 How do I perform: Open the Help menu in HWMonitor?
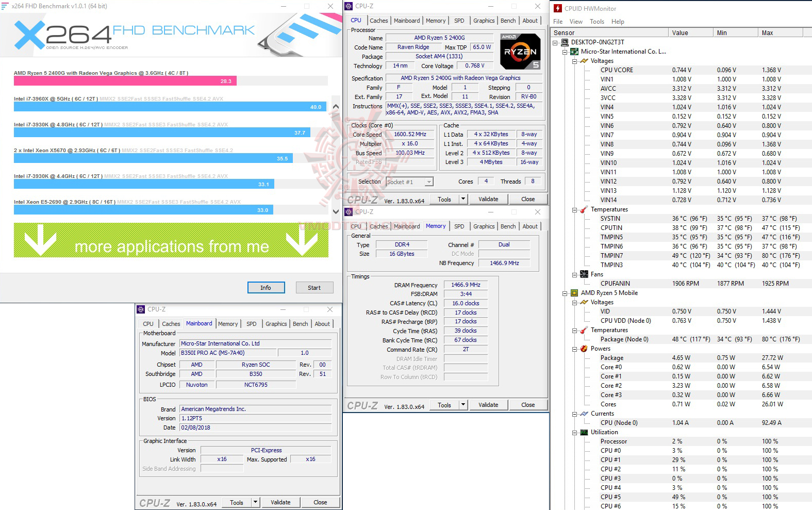click(618, 22)
